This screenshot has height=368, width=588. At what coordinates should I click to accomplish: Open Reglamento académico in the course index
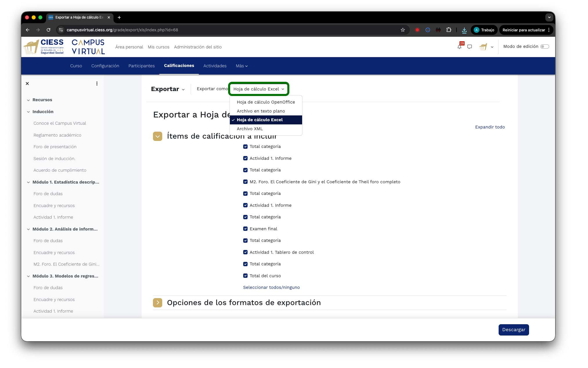57,135
